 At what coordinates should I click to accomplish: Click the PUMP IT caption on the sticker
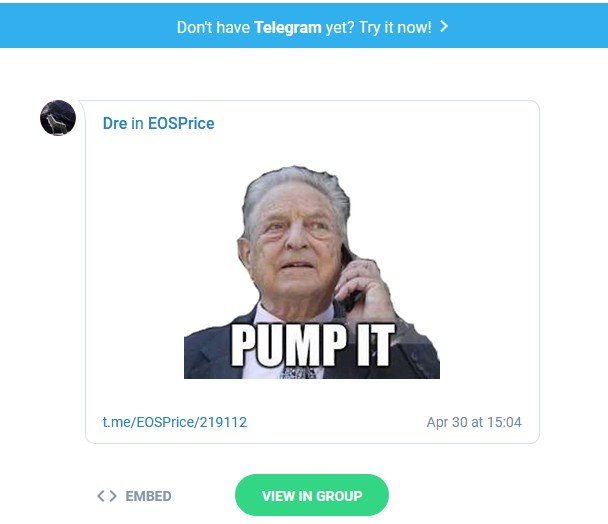pyautogui.click(x=313, y=345)
